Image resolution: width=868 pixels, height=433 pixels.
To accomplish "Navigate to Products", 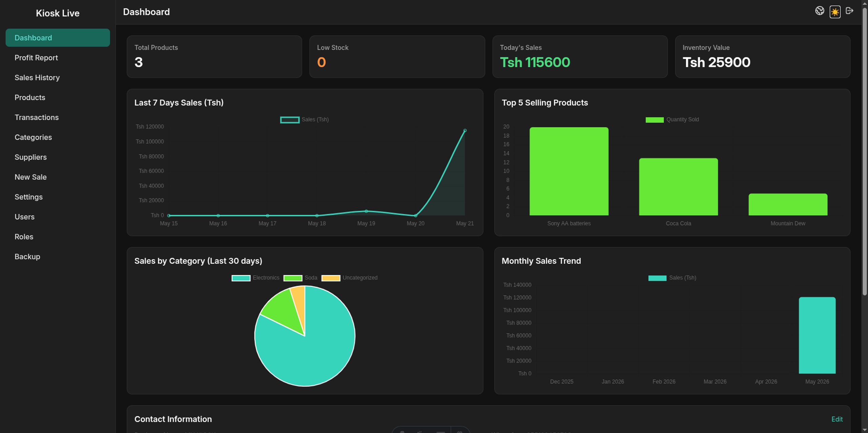I will 58,98.
